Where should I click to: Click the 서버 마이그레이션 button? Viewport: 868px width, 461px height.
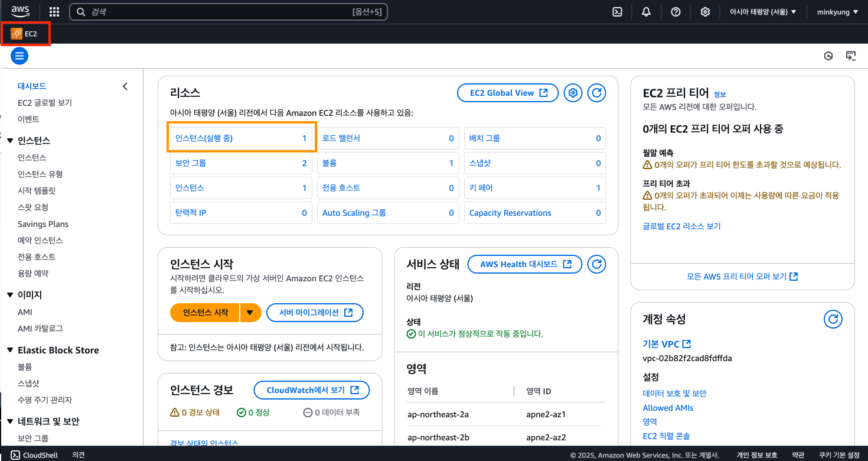[315, 313]
